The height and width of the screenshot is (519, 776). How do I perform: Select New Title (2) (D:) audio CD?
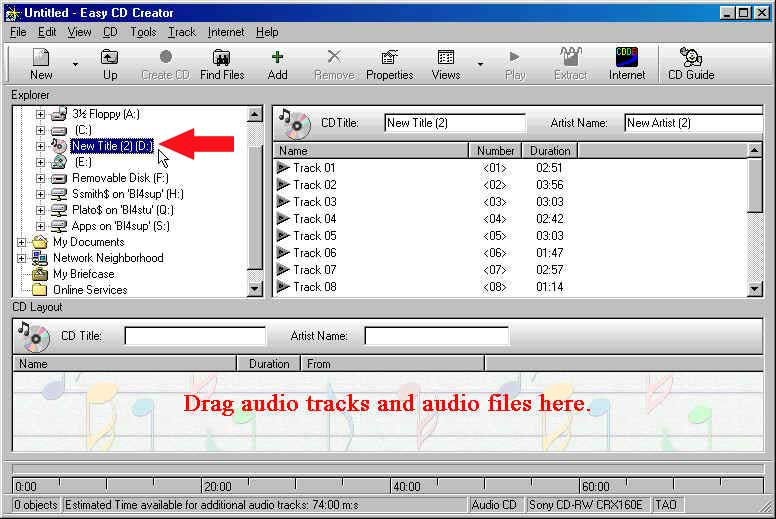tap(112, 146)
